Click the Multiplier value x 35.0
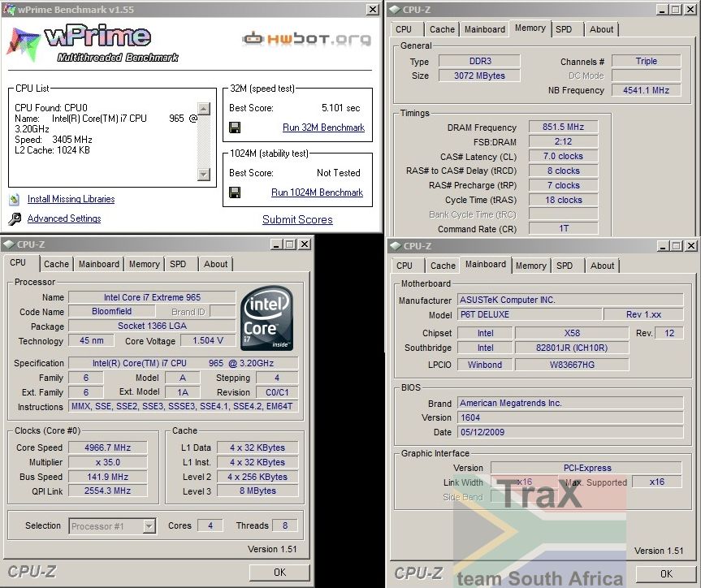The height and width of the screenshot is (588, 701). pos(108,462)
